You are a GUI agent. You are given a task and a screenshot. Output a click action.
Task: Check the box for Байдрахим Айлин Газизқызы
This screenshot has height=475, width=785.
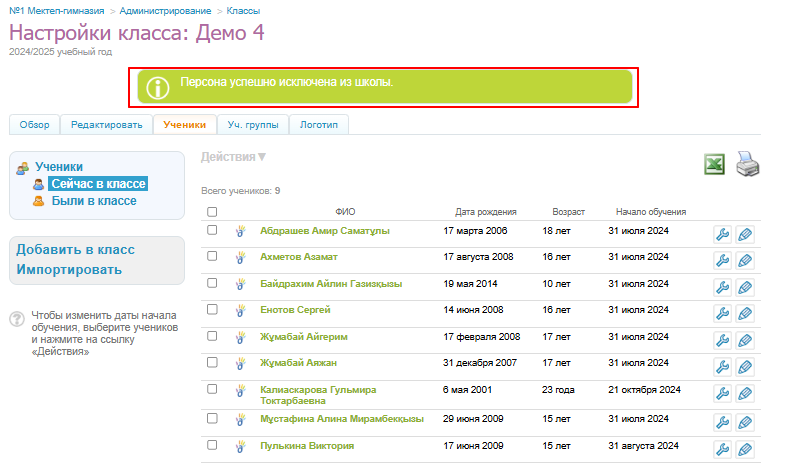click(212, 283)
